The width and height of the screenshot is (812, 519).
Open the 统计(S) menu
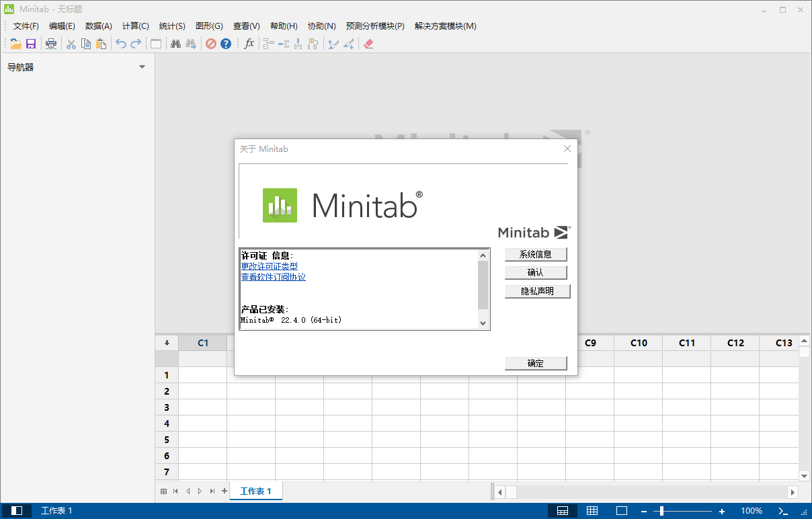[172, 26]
